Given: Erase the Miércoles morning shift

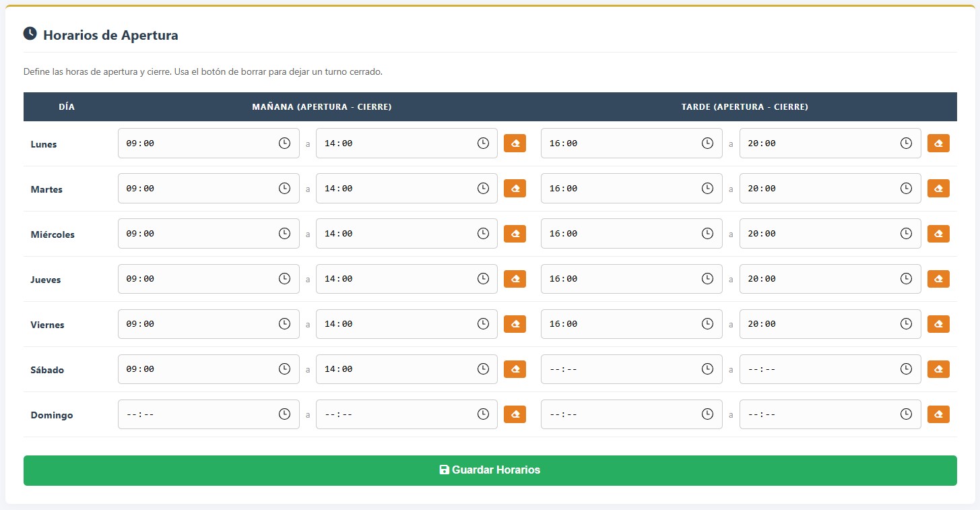Looking at the screenshot, I should tap(515, 233).
